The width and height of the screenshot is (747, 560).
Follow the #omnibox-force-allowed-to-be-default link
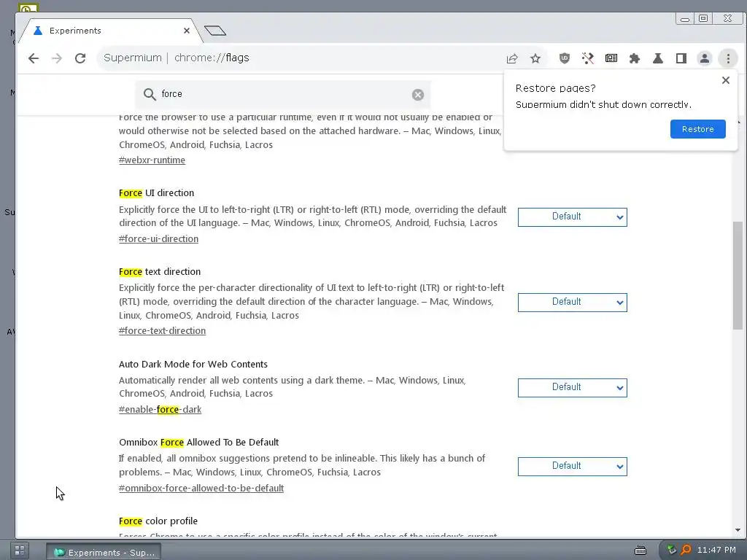point(201,488)
